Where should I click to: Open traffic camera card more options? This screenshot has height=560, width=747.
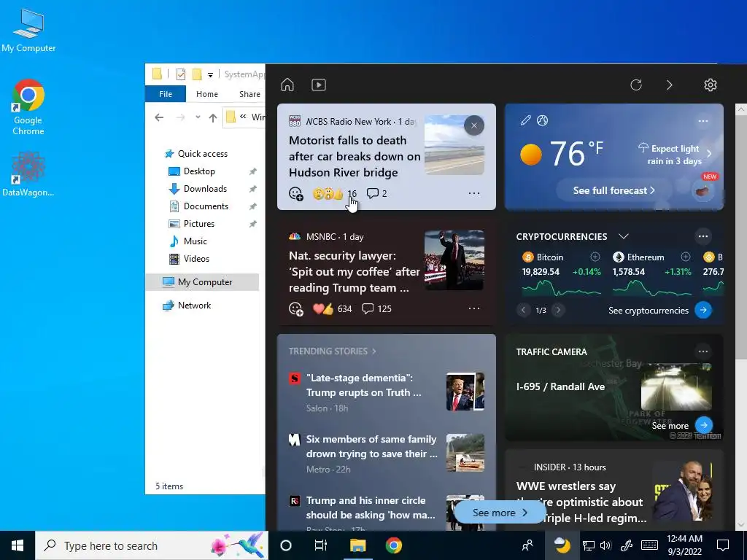coord(703,351)
